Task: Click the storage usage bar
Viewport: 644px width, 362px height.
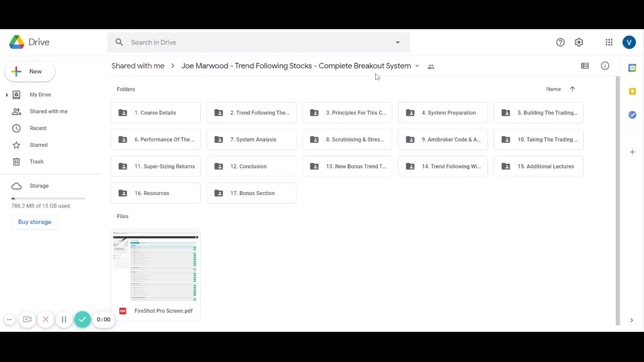Action: (x=48, y=199)
